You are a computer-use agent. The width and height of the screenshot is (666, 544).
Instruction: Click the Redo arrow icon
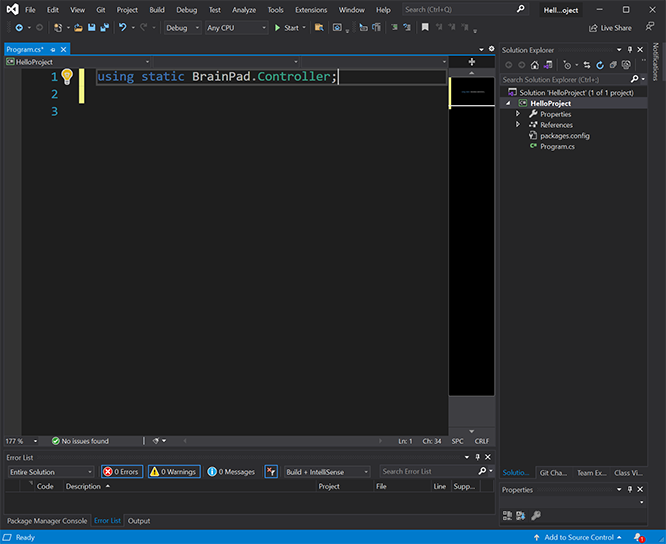pos(144,28)
